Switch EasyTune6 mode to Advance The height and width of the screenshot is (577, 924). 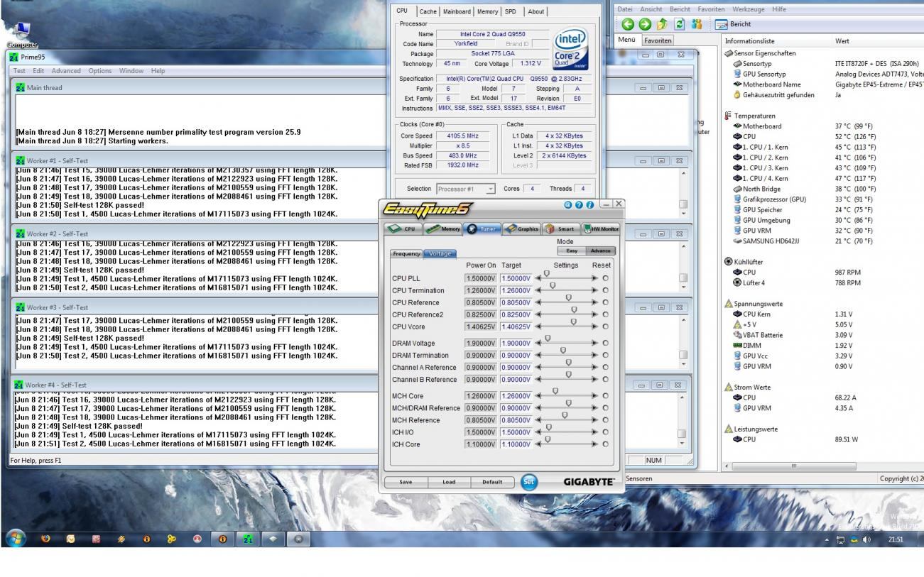tap(600, 251)
